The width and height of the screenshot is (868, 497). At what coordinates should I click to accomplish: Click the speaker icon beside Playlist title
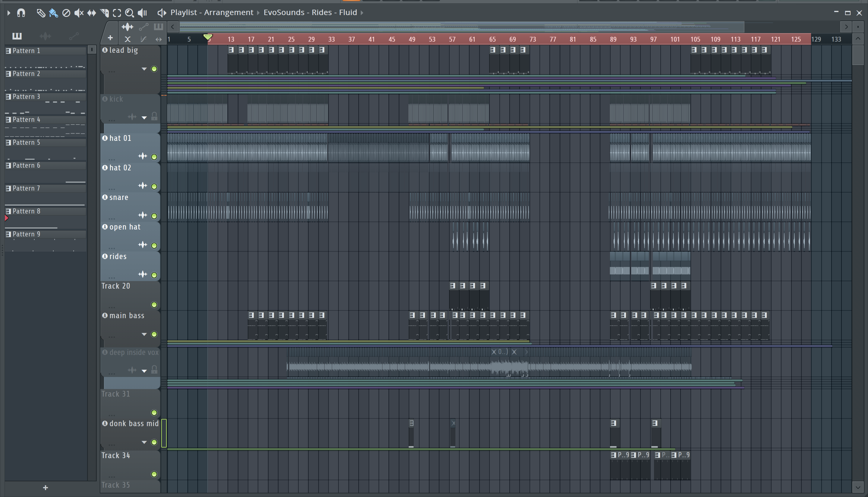coord(162,13)
